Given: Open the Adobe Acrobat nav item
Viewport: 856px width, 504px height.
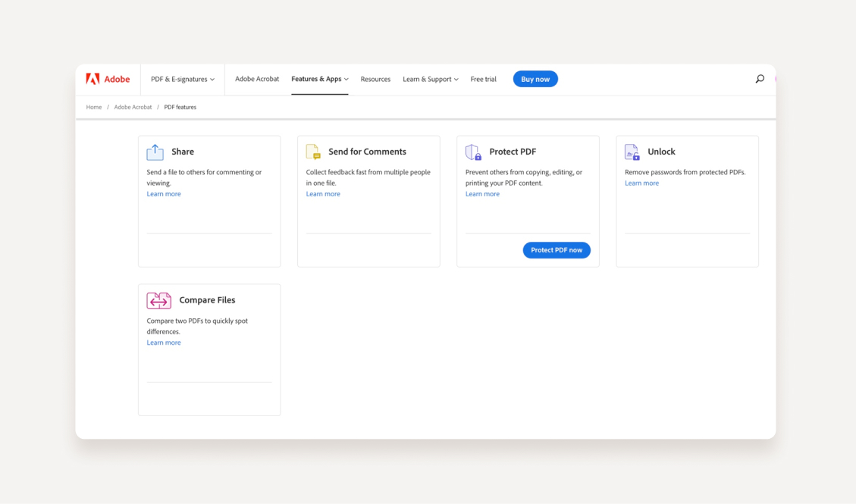Looking at the screenshot, I should tap(257, 79).
